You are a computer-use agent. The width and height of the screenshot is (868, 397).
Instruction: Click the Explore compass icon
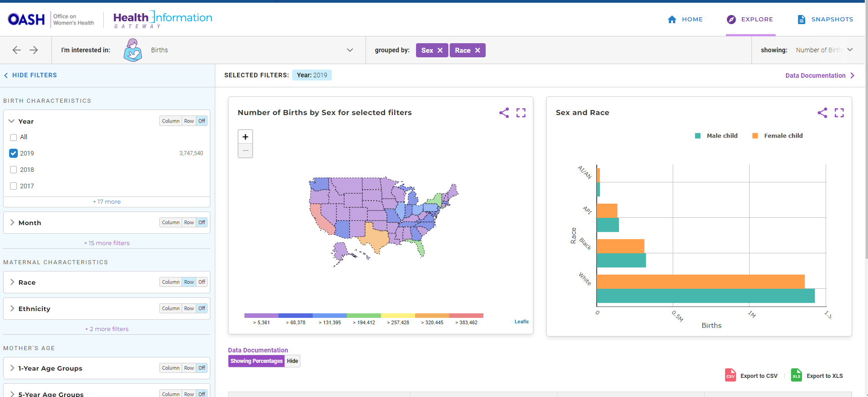(731, 20)
